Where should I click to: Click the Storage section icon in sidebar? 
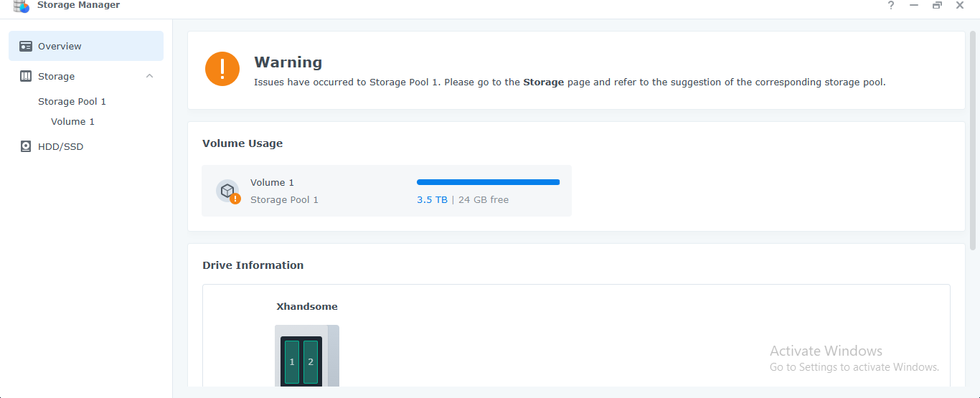(26, 76)
